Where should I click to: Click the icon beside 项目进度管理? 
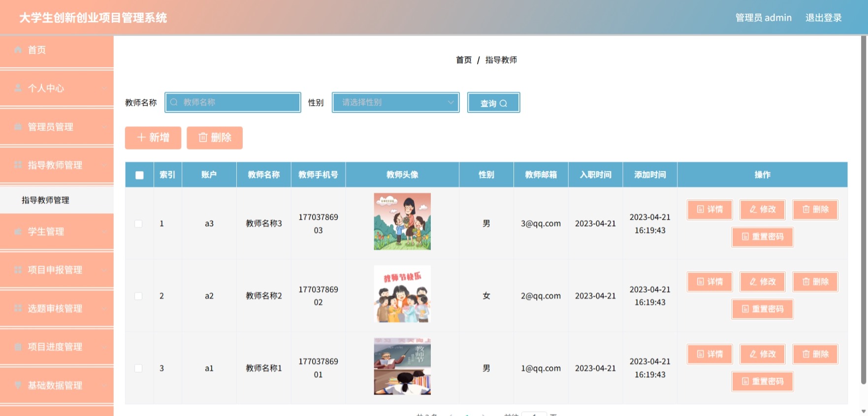[18, 347]
